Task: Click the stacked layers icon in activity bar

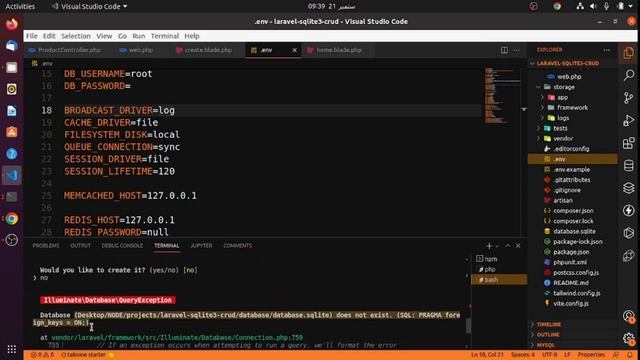Action: (629, 188)
